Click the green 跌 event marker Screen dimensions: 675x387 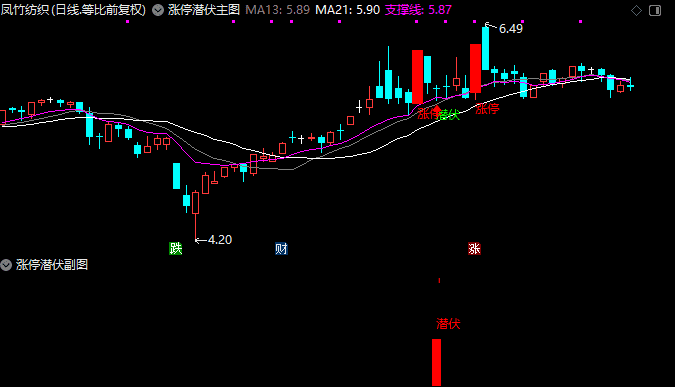176,248
